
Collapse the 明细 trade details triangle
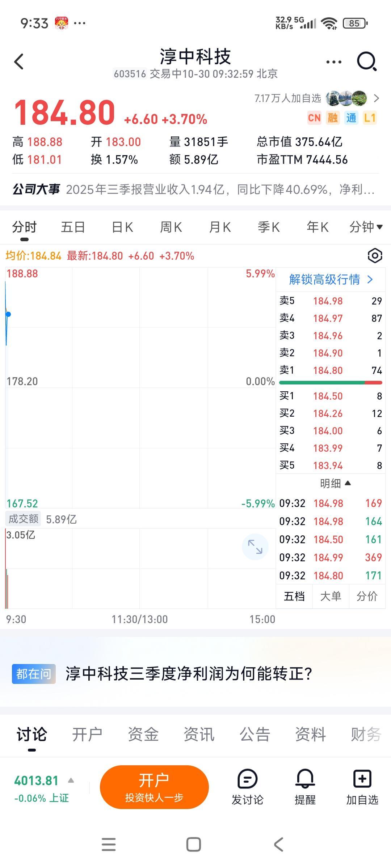(x=348, y=483)
